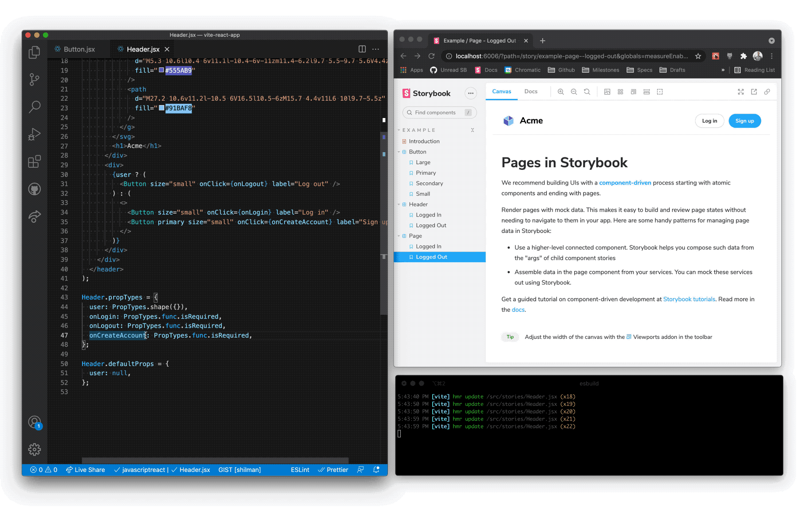Open the story in a new tab
812x511 pixels.
[x=754, y=92]
